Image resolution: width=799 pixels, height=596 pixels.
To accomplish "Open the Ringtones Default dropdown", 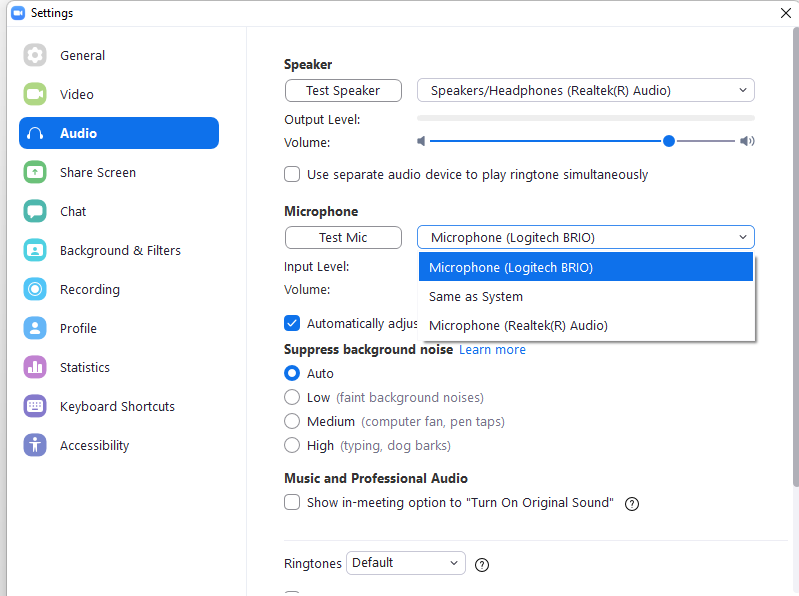I will (x=406, y=563).
